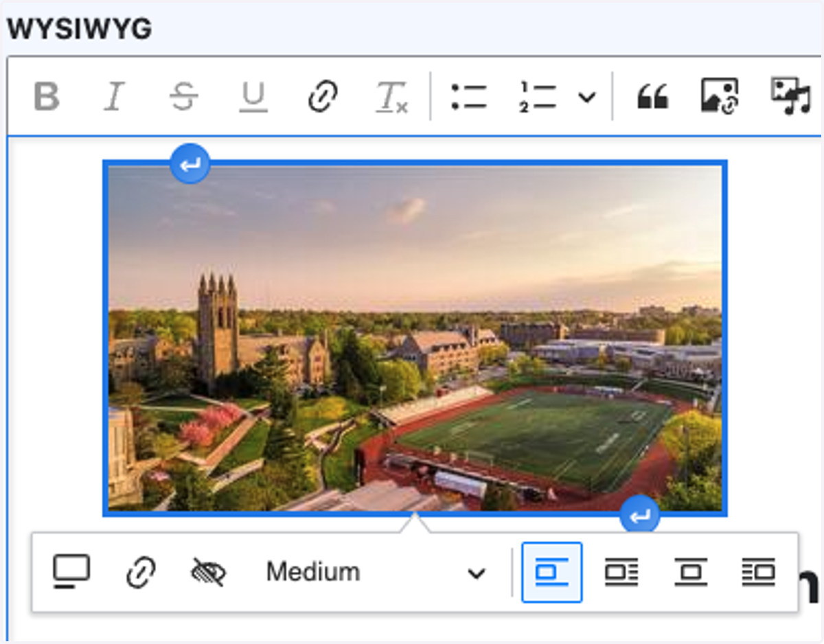Click the insert image toolbar icon
This screenshot has height=644, width=824.
tap(720, 97)
